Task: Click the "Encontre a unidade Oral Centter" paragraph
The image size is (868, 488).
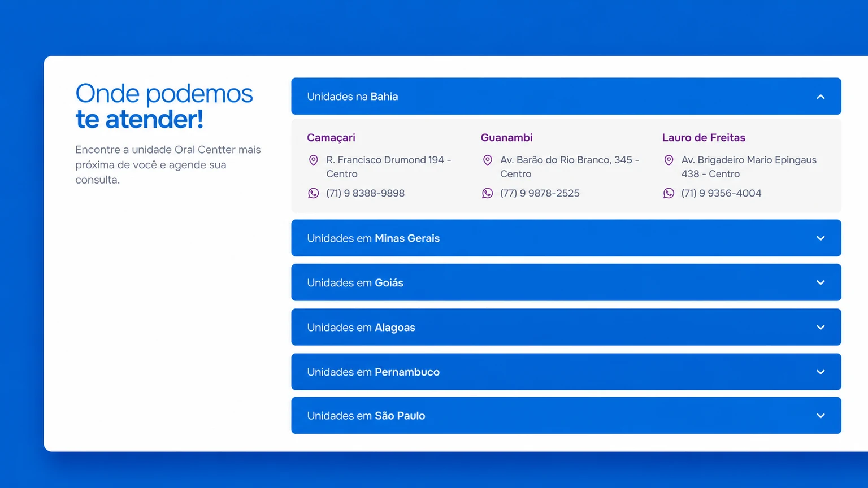Action: 168,165
